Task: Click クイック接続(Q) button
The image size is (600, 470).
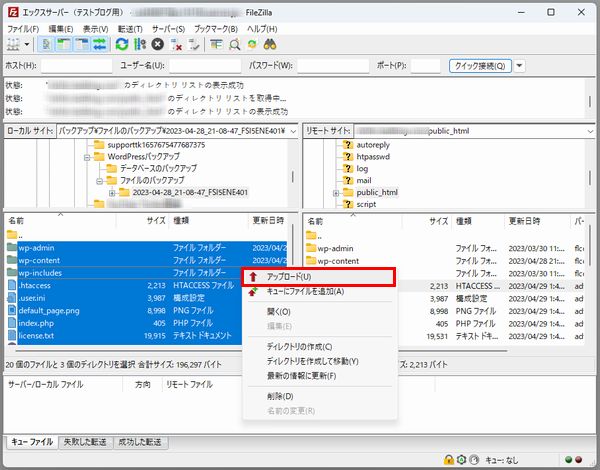Action: (x=480, y=66)
